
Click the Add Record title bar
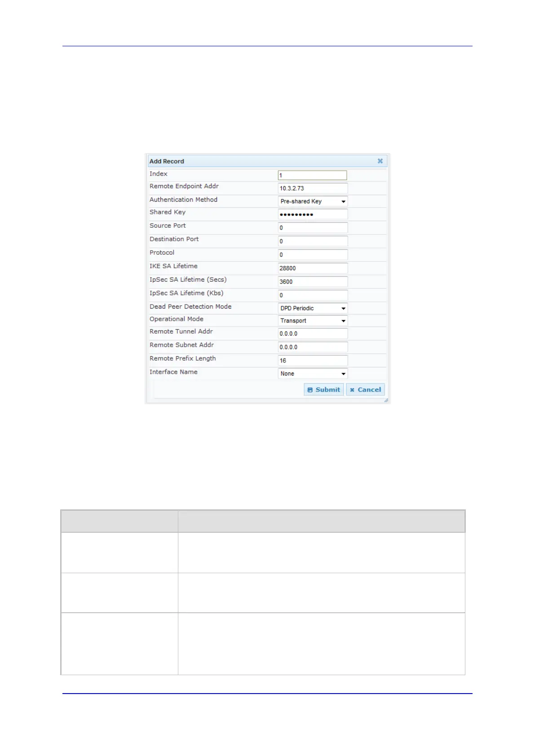267,161
